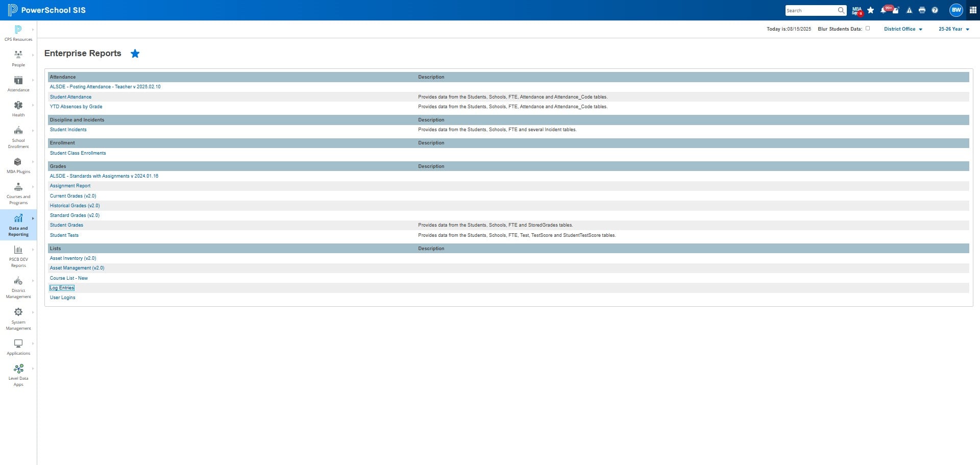Open ALSDE Posting Attendance Teacher report
This screenshot has width=980, height=465.
[105, 87]
